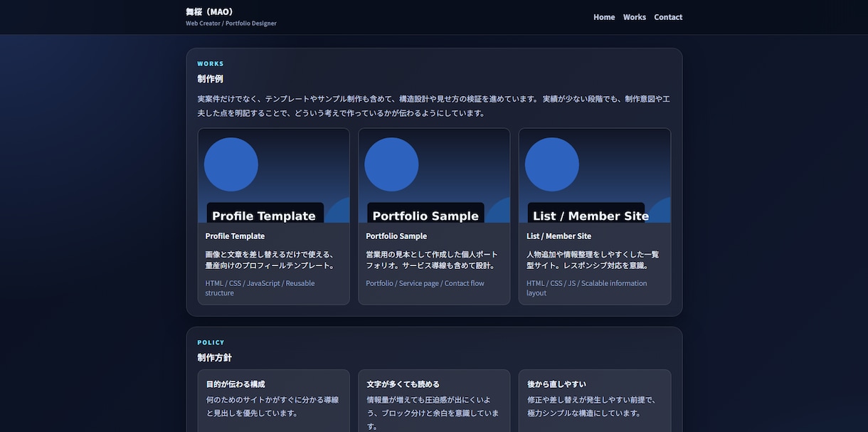This screenshot has width=868, height=432.
Task: Open the List / Member Site card thumbnail
Action: [x=595, y=176]
